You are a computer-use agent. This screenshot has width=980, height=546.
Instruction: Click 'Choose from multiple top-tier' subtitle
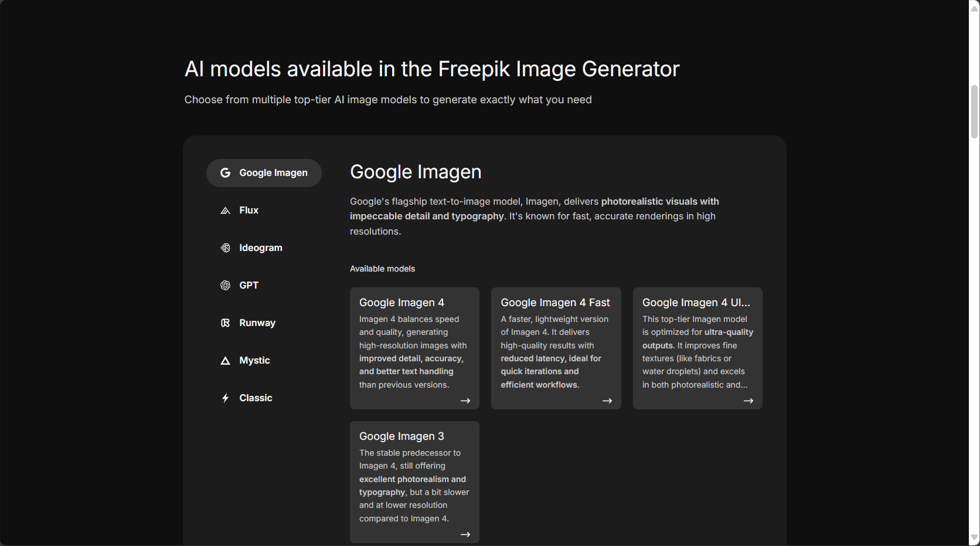click(388, 100)
